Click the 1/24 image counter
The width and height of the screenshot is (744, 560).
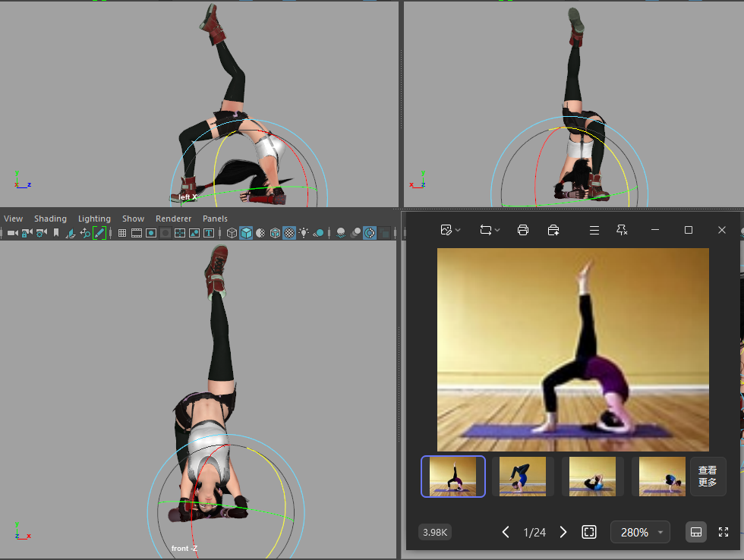click(534, 532)
